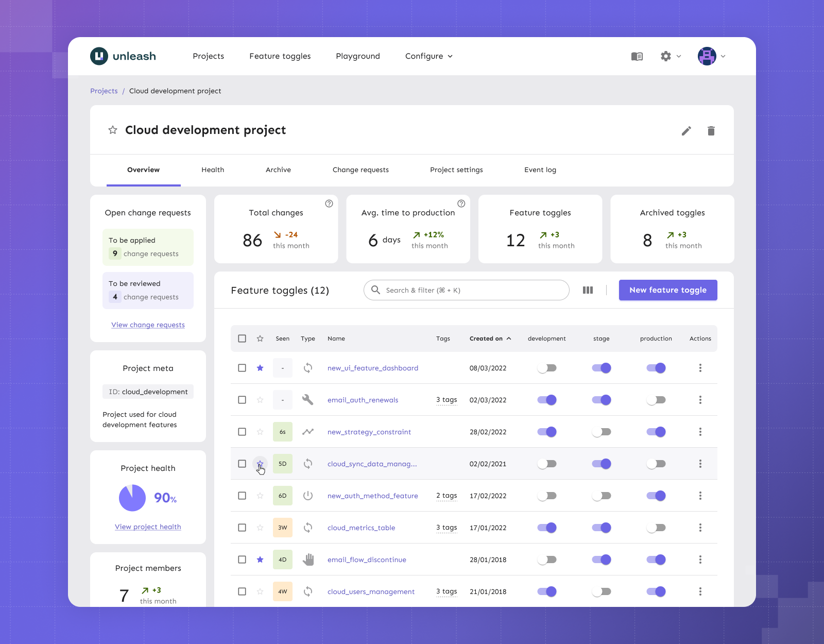Click the edit pencil icon for the project
Viewport: 824px width, 644px height.
coord(686,131)
